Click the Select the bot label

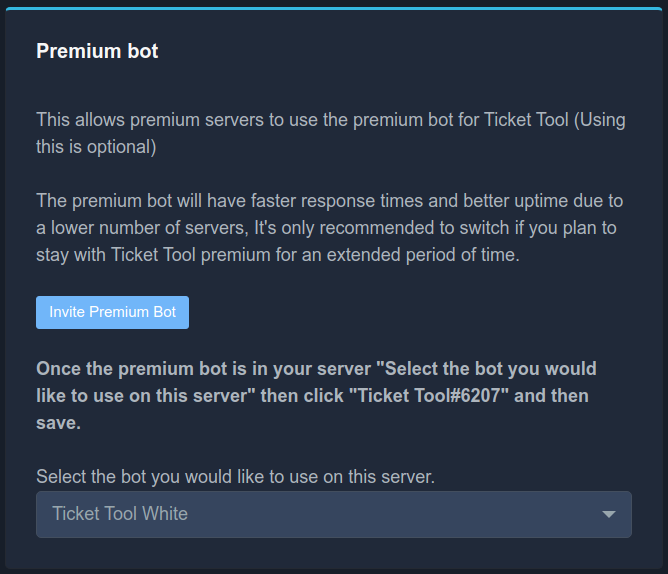(235, 477)
